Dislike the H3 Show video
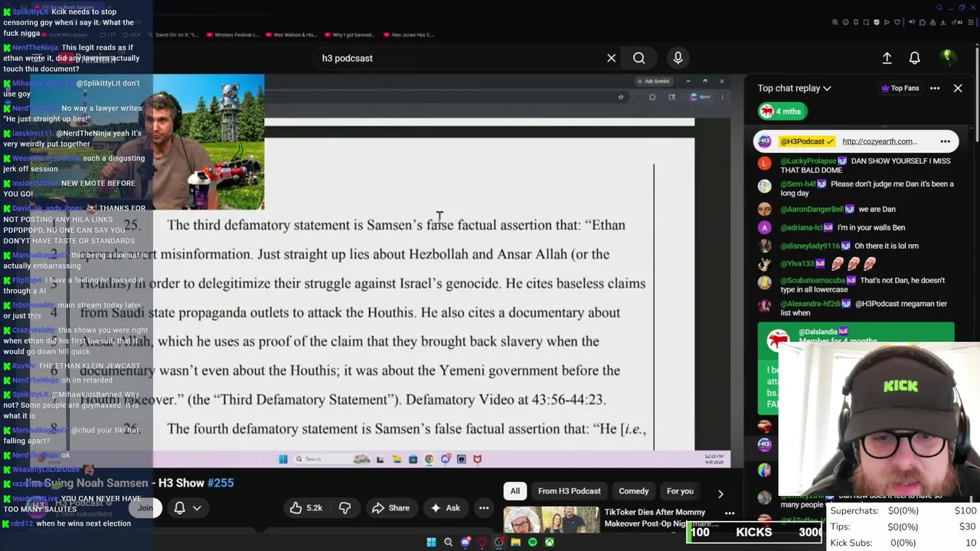 click(345, 507)
